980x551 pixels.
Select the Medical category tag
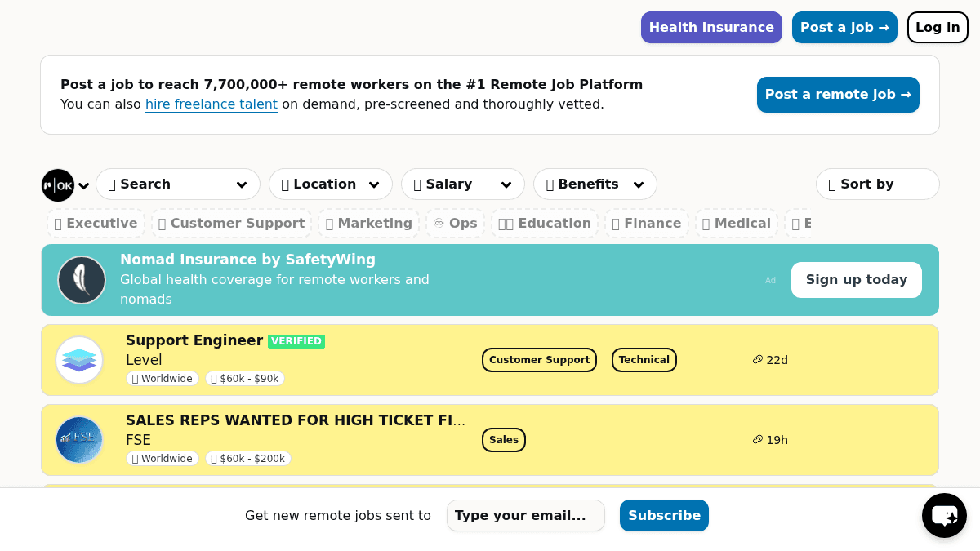pos(737,224)
